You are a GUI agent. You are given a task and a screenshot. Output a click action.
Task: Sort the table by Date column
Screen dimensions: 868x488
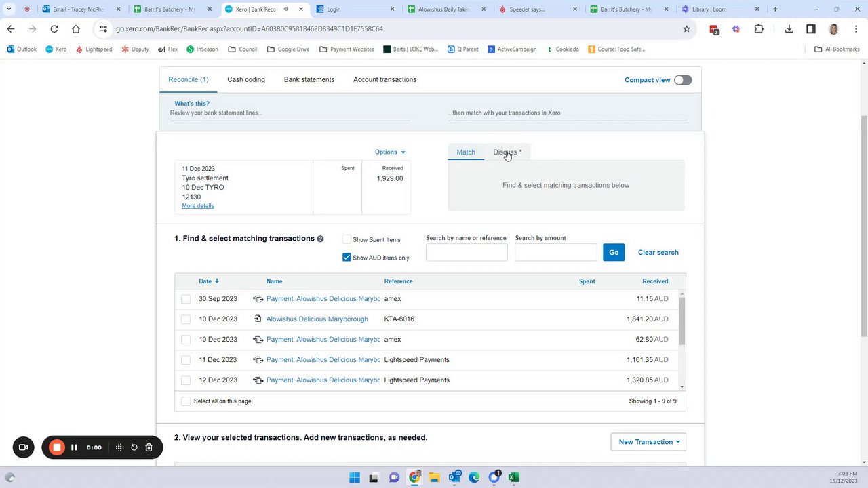coord(208,281)
